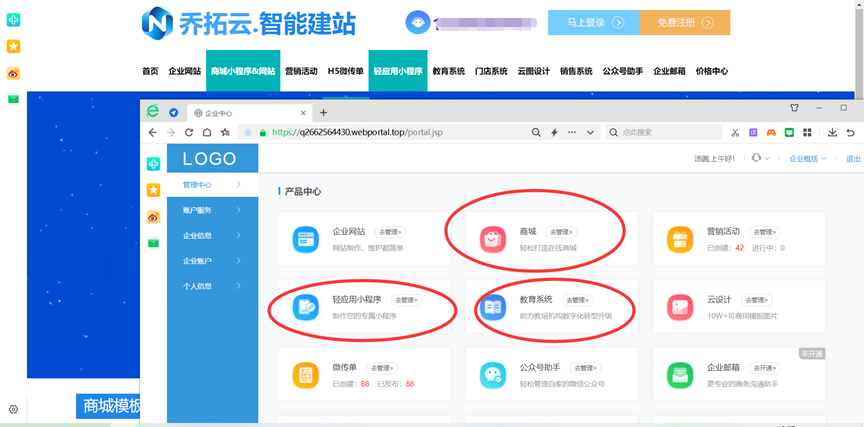Select 门店系统 in back window nav

pos(491,71)
